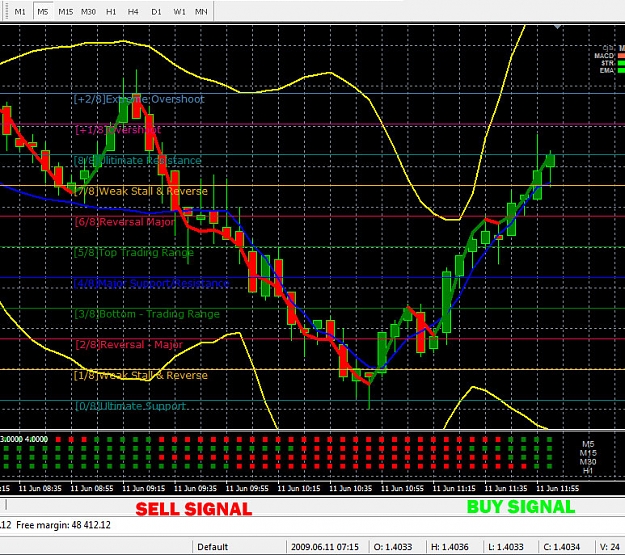The height and width of the screenshot is (555, 625).
Task: Click the [6/8] Reversal Major label
Action: click(x=125, y=222)
